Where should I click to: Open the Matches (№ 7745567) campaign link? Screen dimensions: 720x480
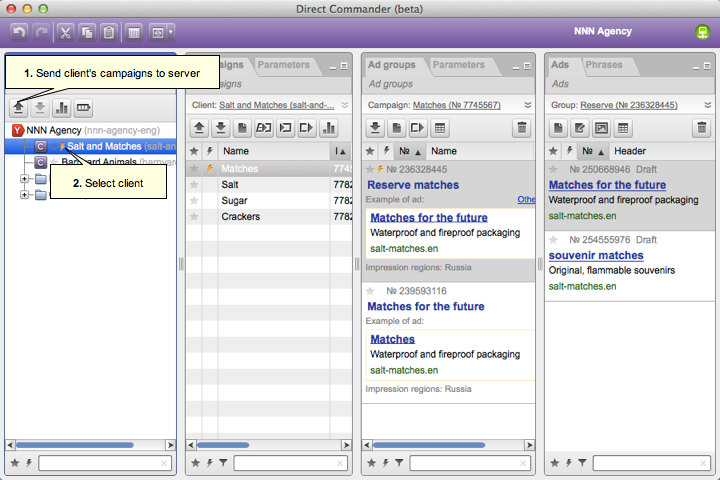tap(456, 105)
